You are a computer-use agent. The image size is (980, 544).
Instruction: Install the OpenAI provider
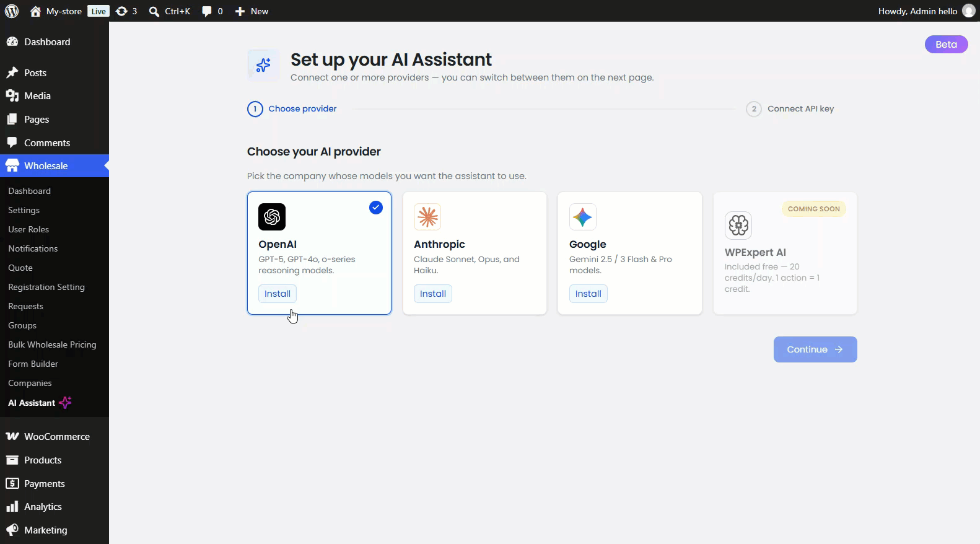point(278,294)
